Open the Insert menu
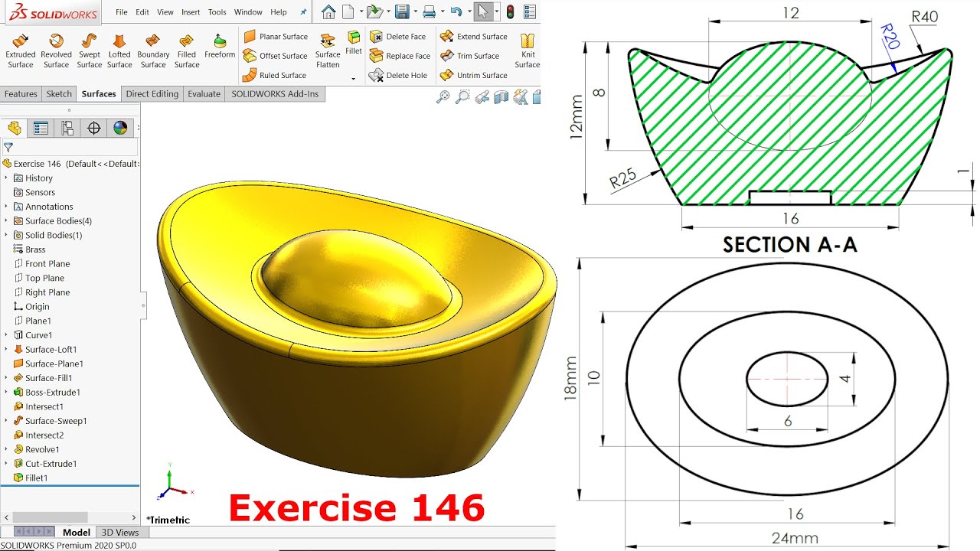Viewport: 980px width, 551px height. (191, 12)
